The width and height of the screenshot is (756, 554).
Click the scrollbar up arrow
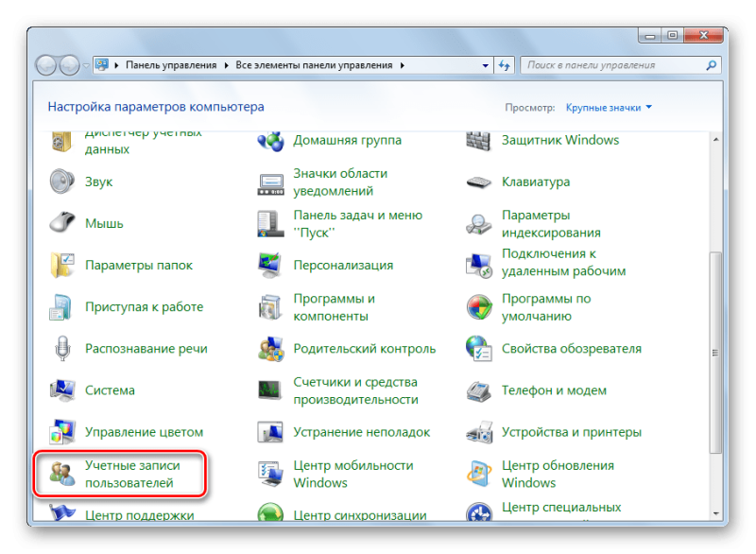click(715, 139)
